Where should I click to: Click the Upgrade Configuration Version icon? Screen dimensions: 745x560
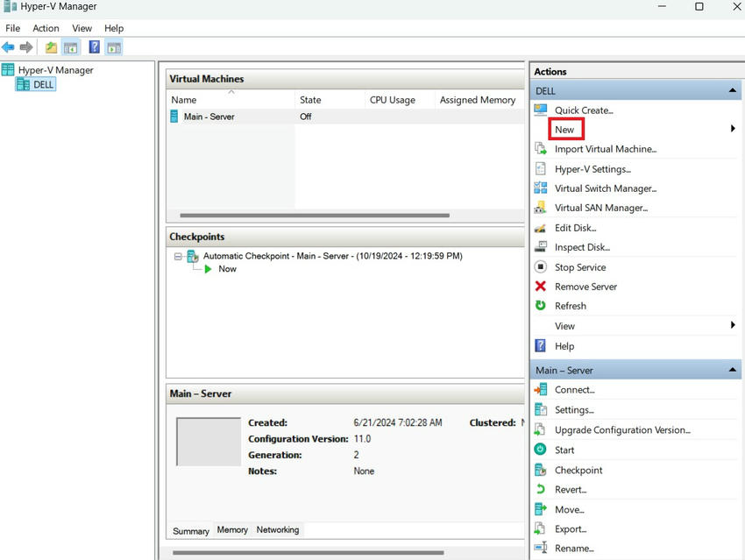[540, 429]
